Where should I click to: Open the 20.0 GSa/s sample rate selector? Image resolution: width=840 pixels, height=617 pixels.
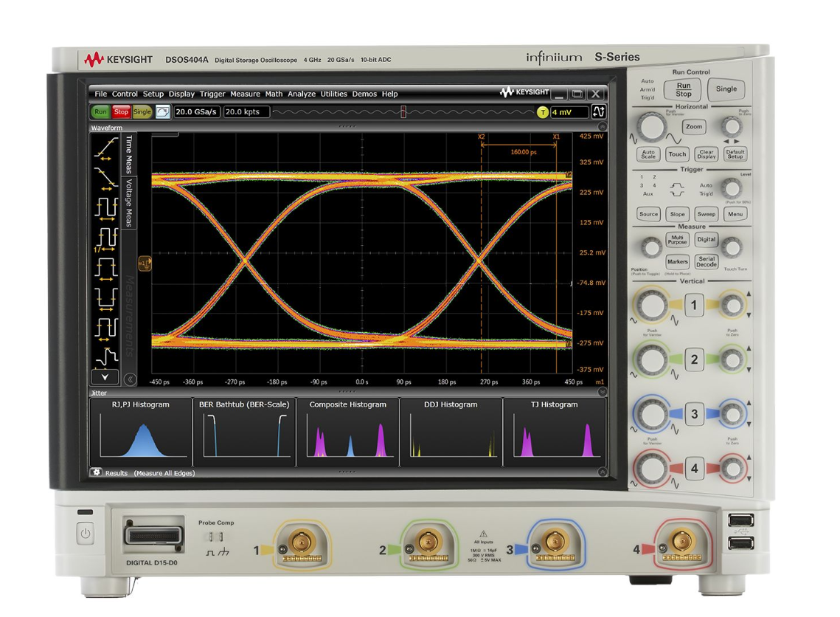[196, 111]
